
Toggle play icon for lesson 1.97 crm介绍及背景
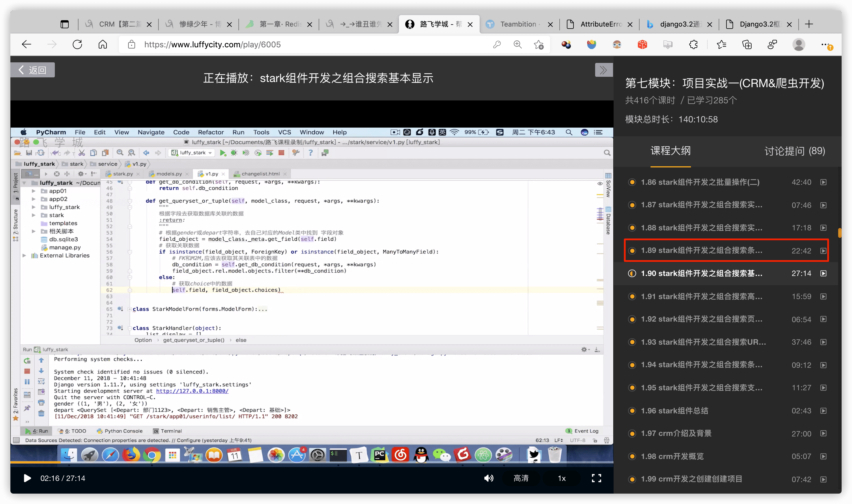823,434
